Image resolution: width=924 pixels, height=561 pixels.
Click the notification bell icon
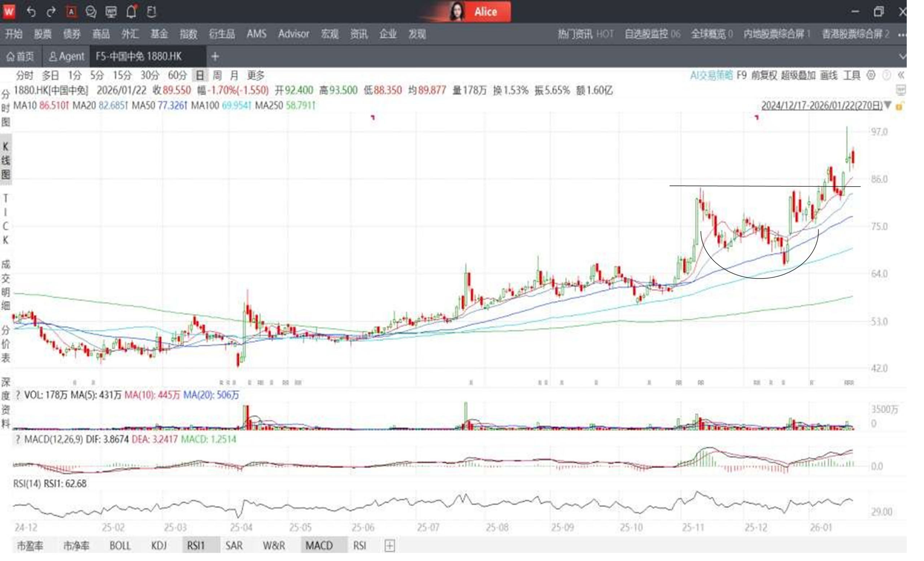[131, 12]
